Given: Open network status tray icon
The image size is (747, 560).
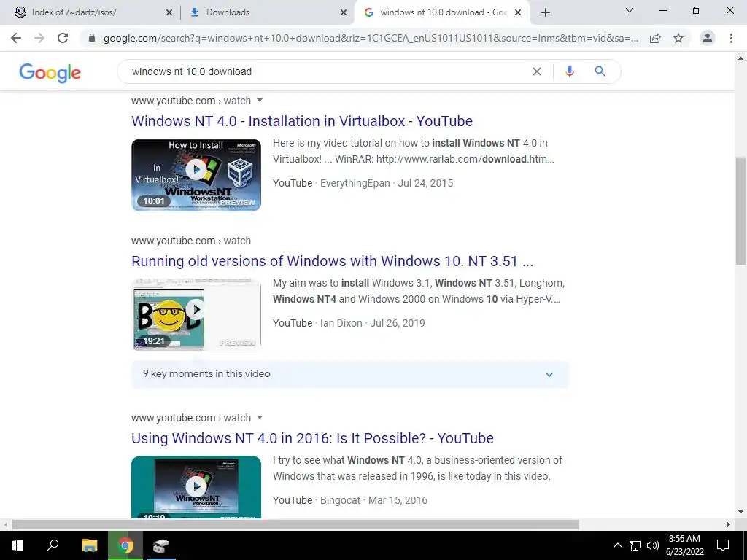Looking at the screenshot, I should [635, 545].
